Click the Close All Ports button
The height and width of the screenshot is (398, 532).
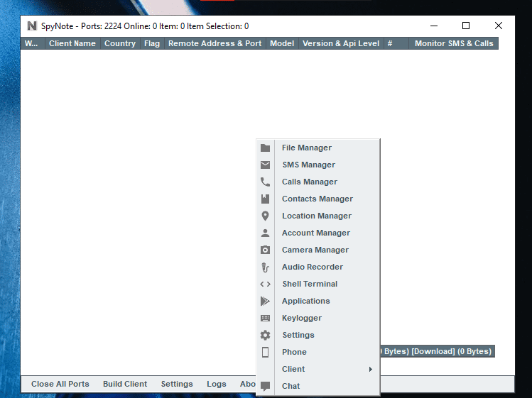[60, 384]
